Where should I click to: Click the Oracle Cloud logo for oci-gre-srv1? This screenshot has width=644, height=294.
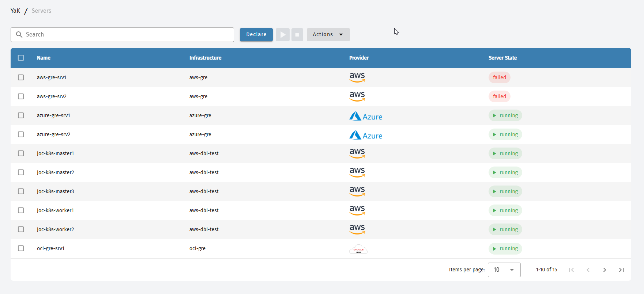358,249
